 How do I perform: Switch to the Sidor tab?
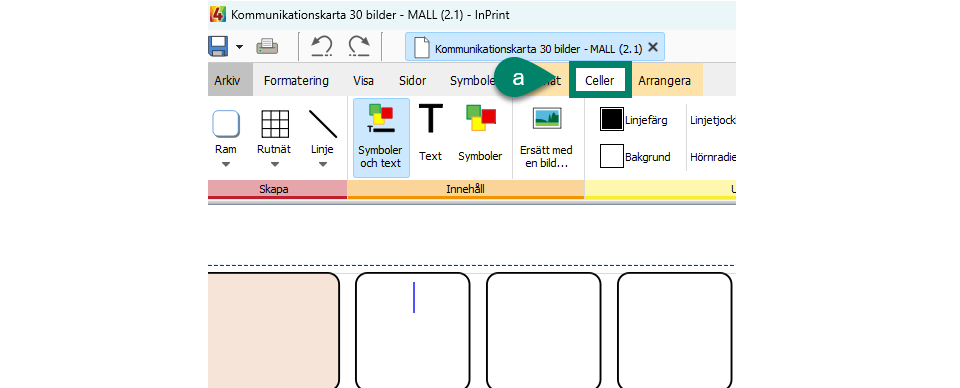413,80
